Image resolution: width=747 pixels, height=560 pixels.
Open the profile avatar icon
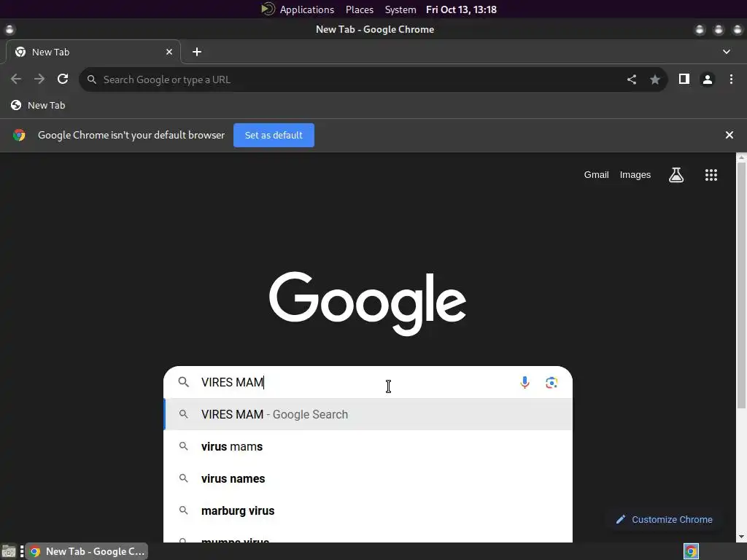pos(708,79)
